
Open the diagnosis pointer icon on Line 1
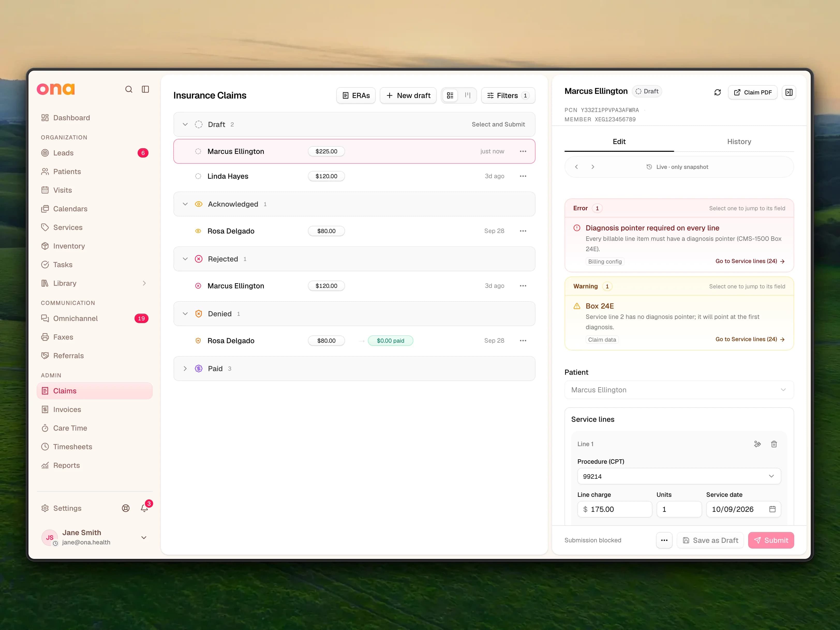click(x=757, y=444)
